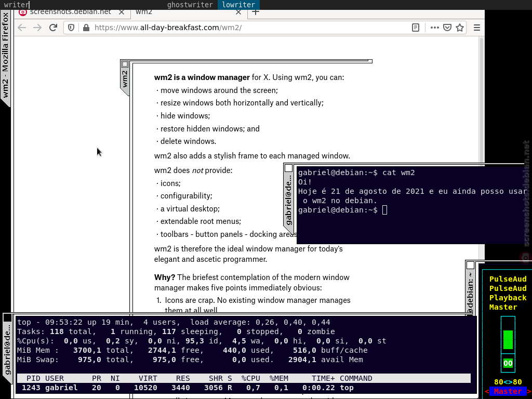Click the frame button of the top terminal window
532x399 pixels.
(x=7, y=318)
